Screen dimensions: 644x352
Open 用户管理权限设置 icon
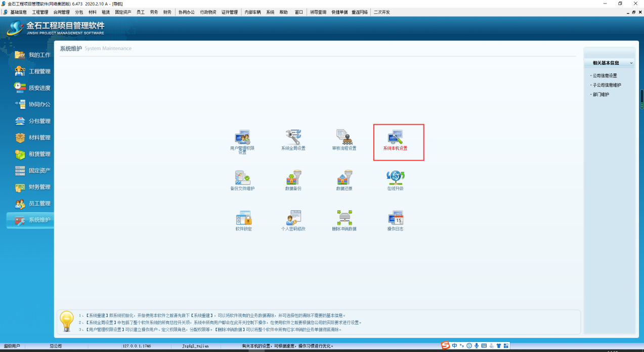pos(242,137)
